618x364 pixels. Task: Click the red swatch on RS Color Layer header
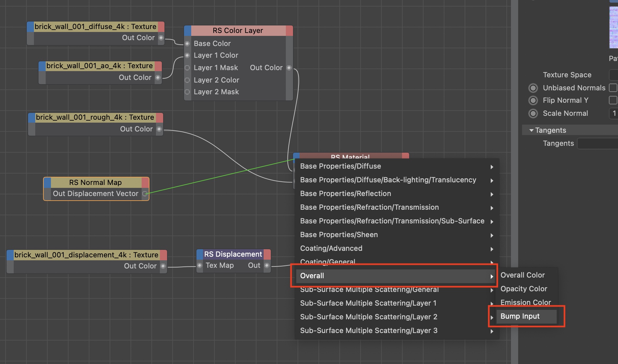[x=289, y=31]
